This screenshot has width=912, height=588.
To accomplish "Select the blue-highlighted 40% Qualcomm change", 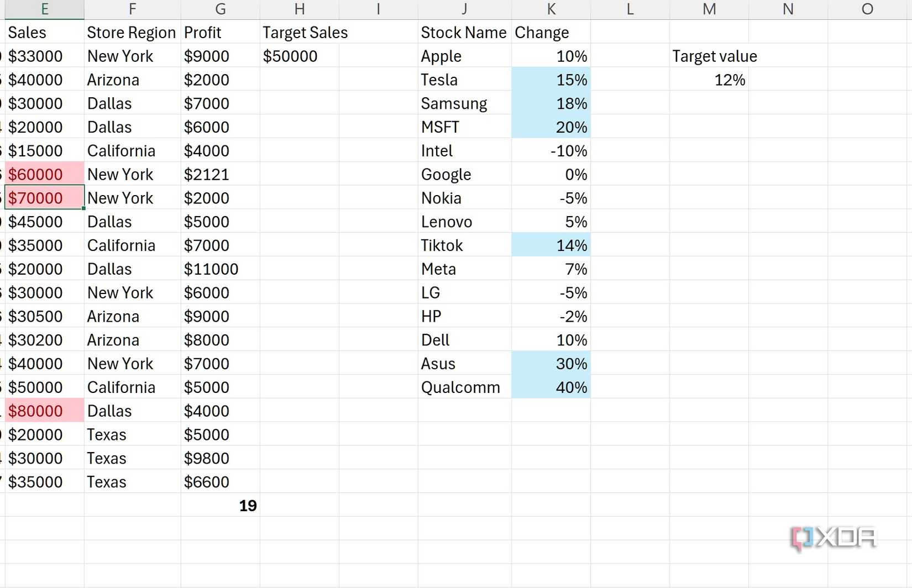I will 572,387.
